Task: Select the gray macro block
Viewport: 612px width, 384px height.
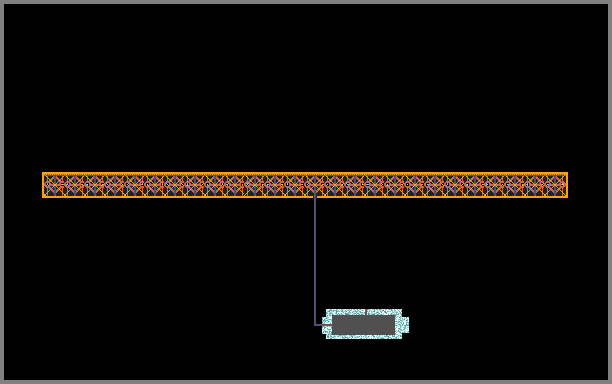Action: pos(363,325)
